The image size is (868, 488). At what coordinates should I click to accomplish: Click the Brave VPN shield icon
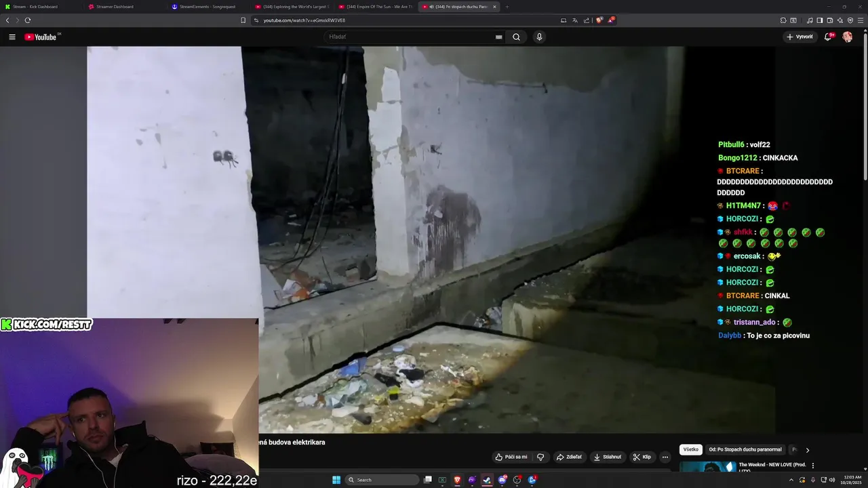(850, 20)
